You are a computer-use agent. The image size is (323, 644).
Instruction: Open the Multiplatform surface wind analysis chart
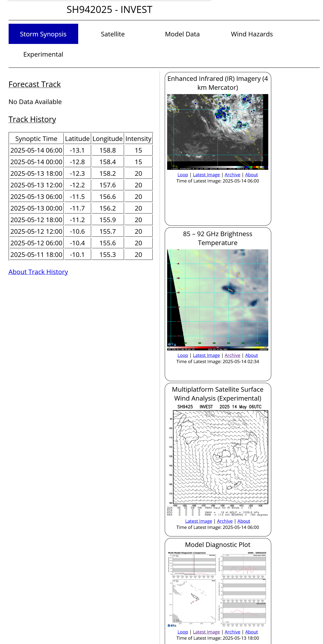point(218,460)
